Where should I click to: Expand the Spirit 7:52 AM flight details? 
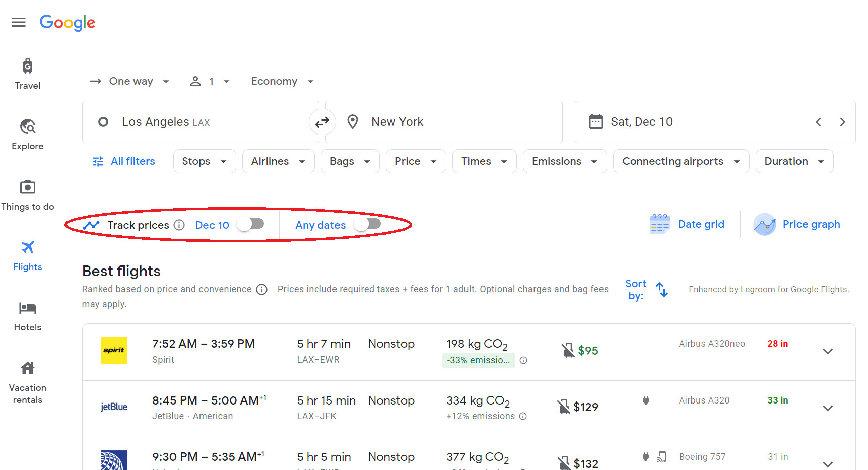pos(827,351)
